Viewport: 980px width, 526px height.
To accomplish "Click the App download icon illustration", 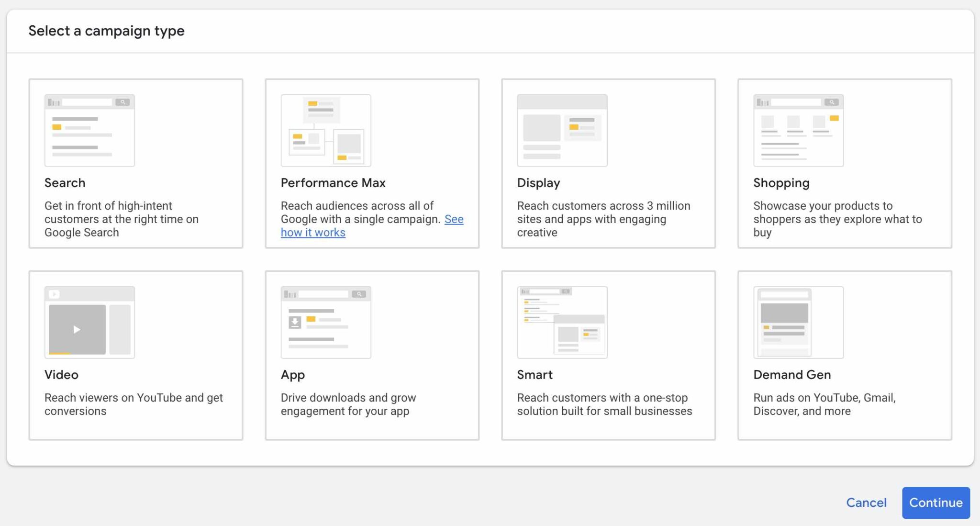I will pos(326,322).
